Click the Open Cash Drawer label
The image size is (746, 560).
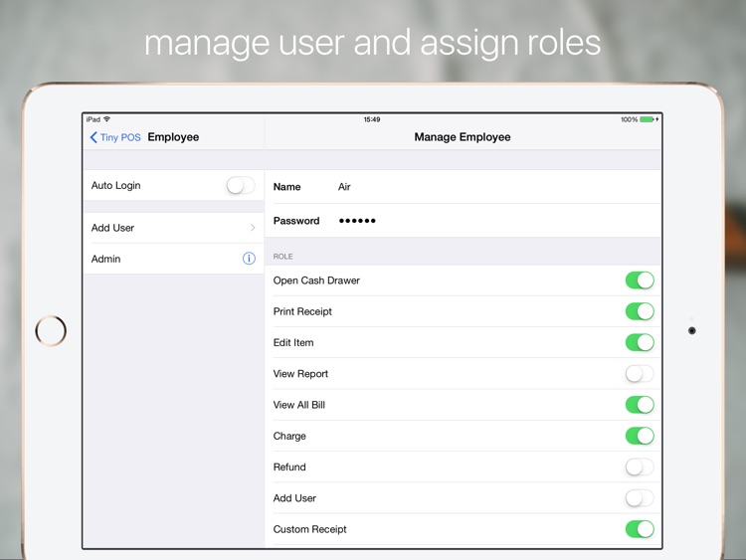pos(316,280)
